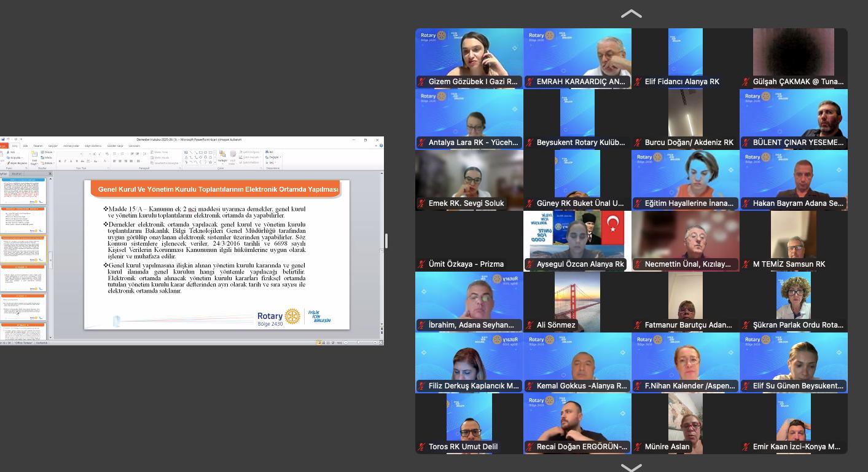The image size is (868, 472).
Task: Click the Bul (Find) icon
Action: tap(269, 152)
